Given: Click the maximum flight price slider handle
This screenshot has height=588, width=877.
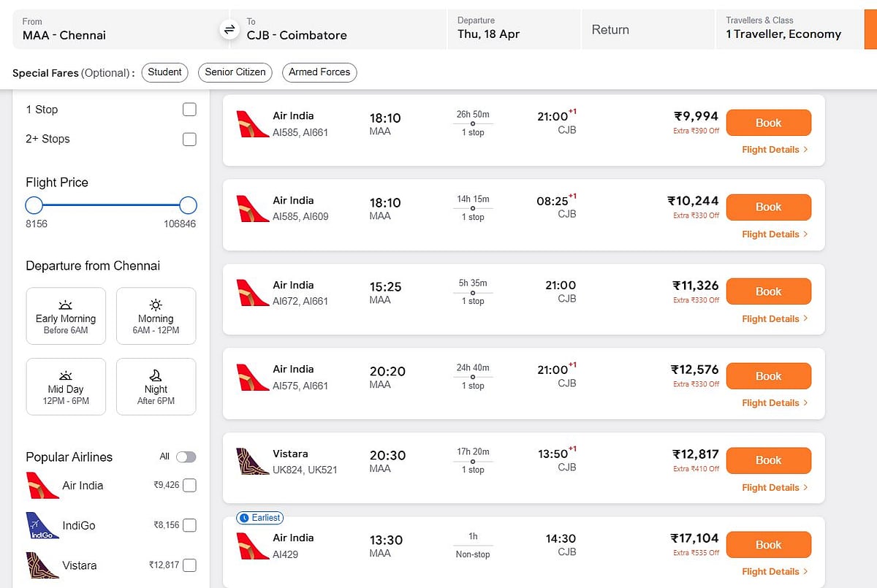Looking at the screenshot, I should [188, 205].
